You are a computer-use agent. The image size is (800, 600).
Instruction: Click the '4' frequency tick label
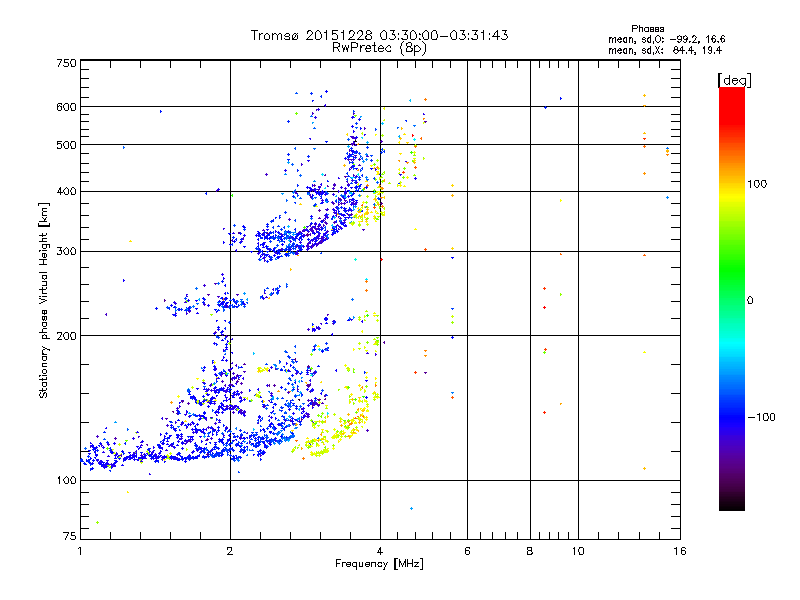[x=380, y=551]
